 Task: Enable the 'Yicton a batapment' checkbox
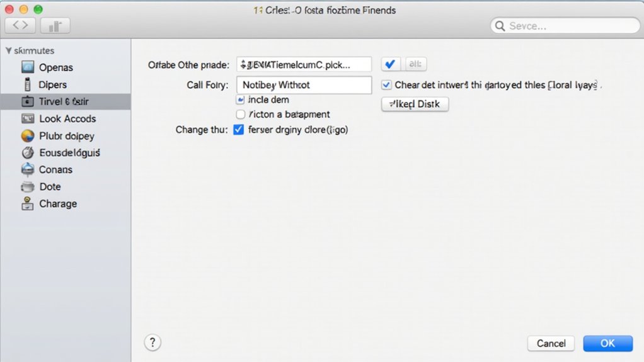240,115
